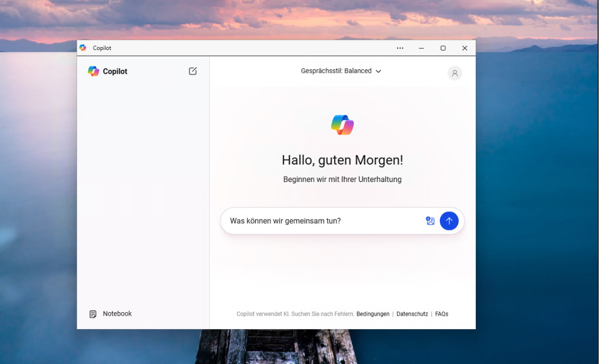Click the Copilot logo in the left sidebar
Screen dimensions: 599x364
tap(93, 71)
